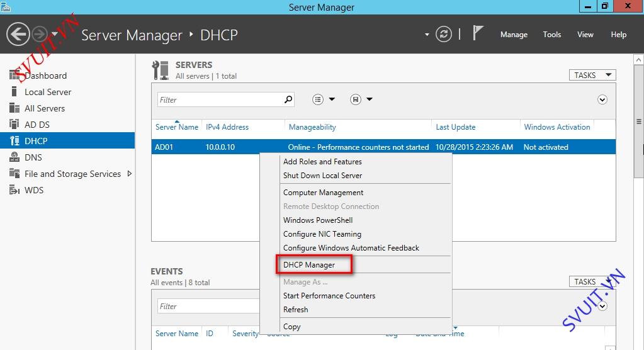
Task: Expand File and Storage Services arrow
Action: point(130,174)
